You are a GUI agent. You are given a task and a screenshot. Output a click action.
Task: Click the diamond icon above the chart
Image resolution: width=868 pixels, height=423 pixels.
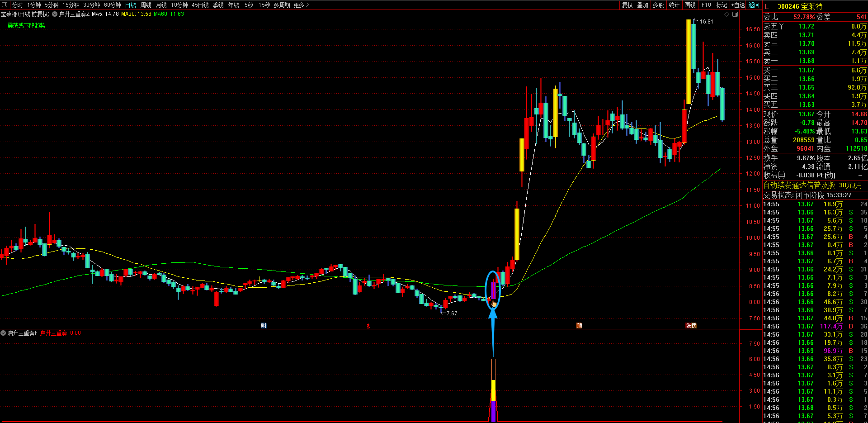(x=727, y=14)
